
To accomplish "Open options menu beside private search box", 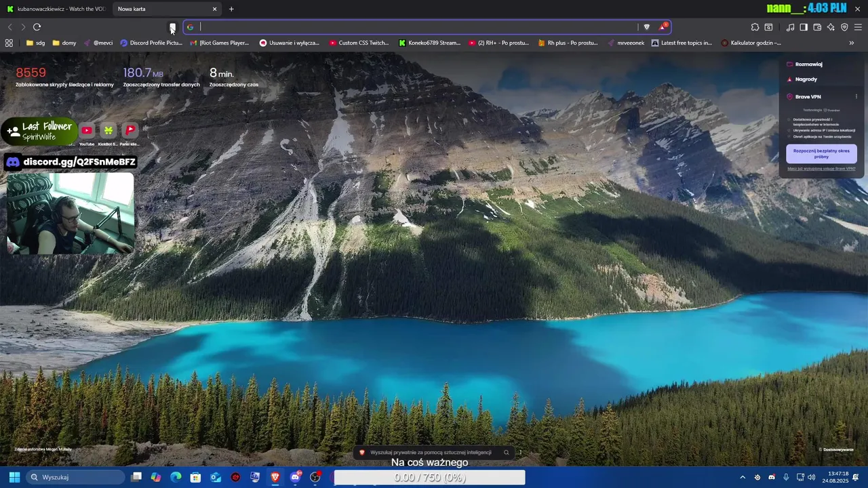I will tap(521, 452).
